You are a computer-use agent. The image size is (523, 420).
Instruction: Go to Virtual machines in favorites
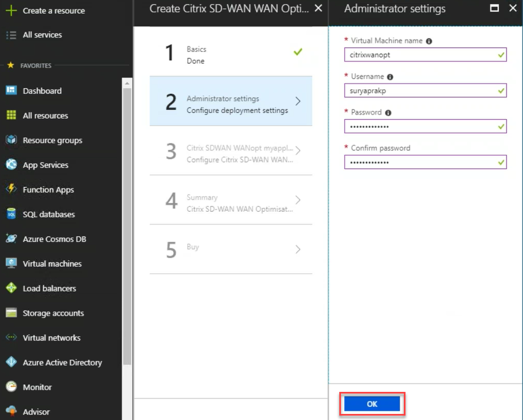(x=52, y=263)
